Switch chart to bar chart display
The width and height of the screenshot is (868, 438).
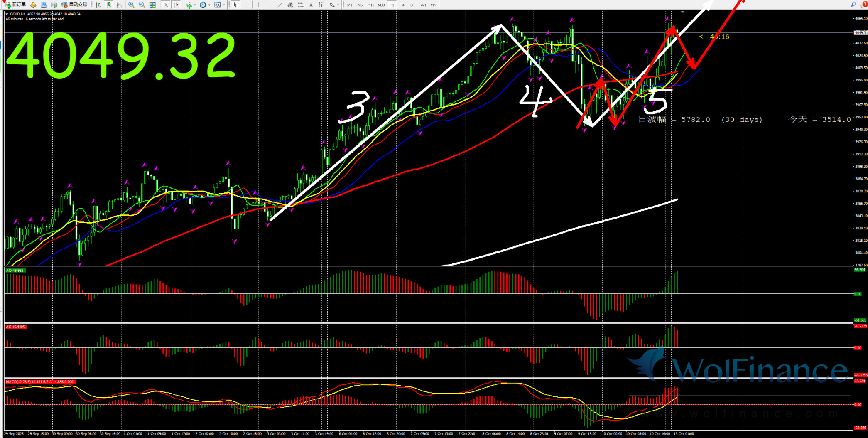pos(98,5)
